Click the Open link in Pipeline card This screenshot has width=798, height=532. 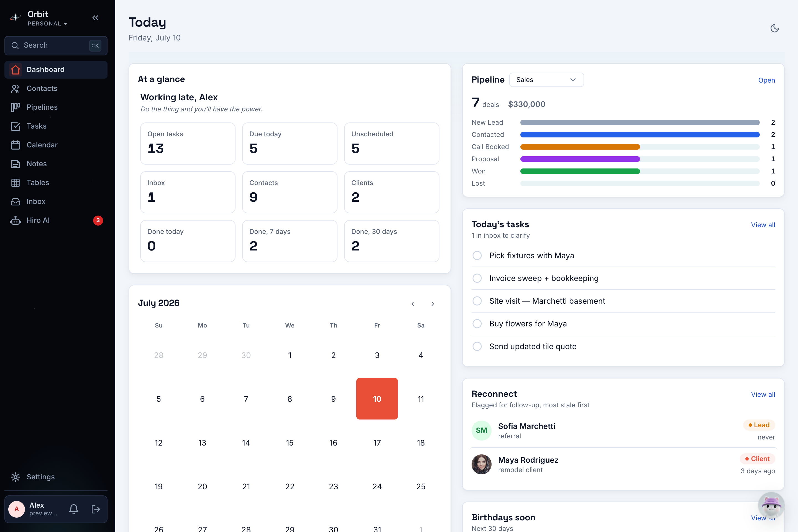pyautogui.click(x=766, y=80)
